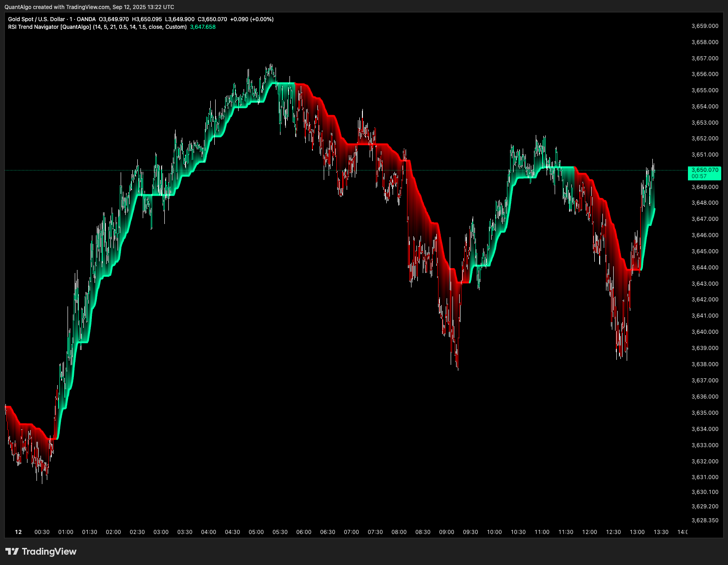Click price axis label 3,636.000
The image size is (728, 565).
pos(705,397)
